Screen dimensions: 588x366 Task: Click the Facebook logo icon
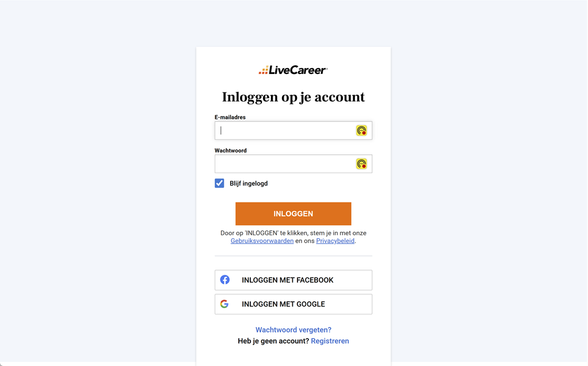(x=225, y=280)
